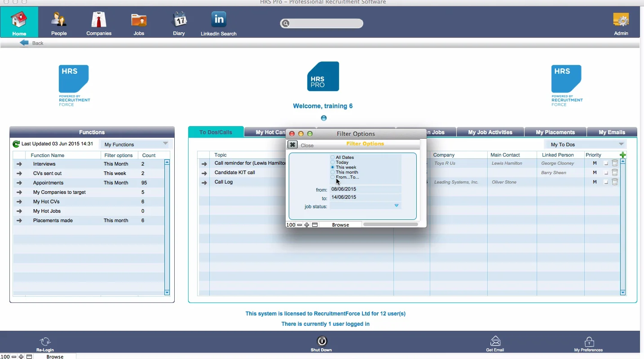The width and height of the screenshot is (644, 359).
Task: Switch to My Placements tab
Action: (x=556, y=132)
